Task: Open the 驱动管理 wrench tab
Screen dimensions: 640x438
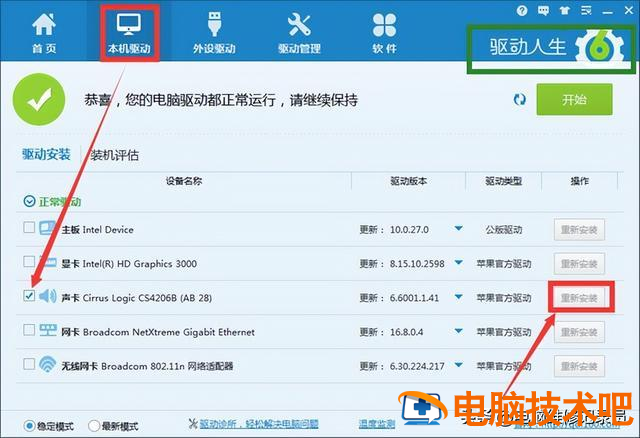Action: pos(299,34)
